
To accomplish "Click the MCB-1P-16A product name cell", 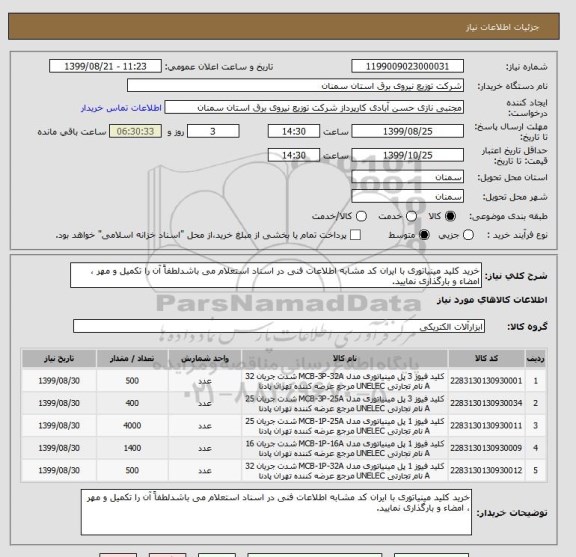I will [x=345, y=448].
